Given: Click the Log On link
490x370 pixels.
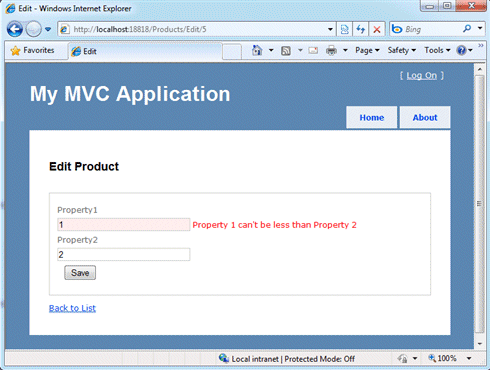Looking at the screenshot, I should [x=422, y=76].
